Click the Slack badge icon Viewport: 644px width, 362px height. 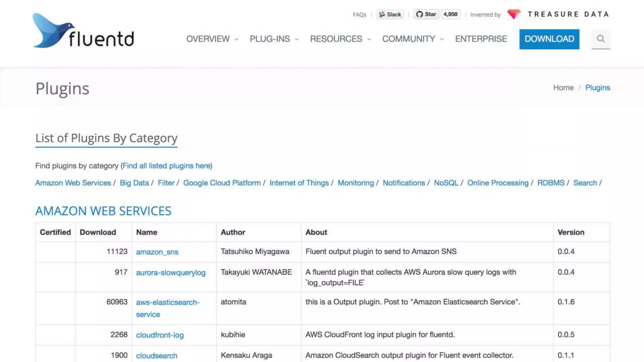point(390,14)
